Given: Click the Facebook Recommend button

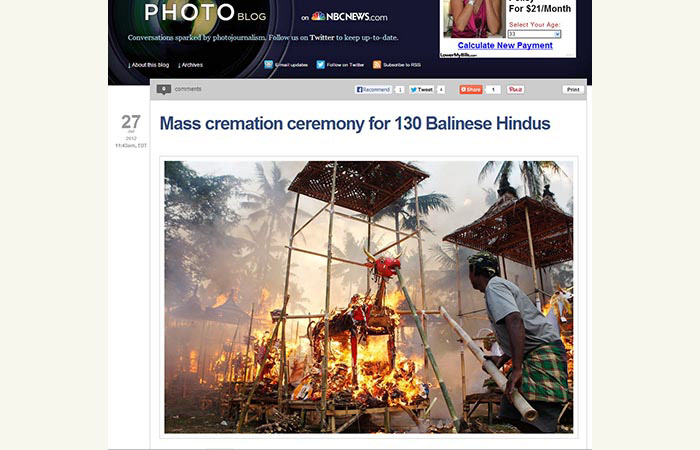Looking at the screenshot, I should pos(373,89).
